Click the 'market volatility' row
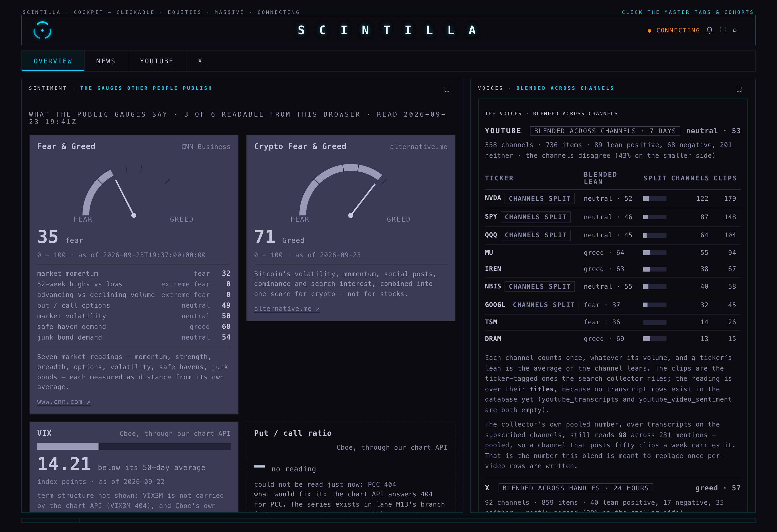 (x=134, y=316)
